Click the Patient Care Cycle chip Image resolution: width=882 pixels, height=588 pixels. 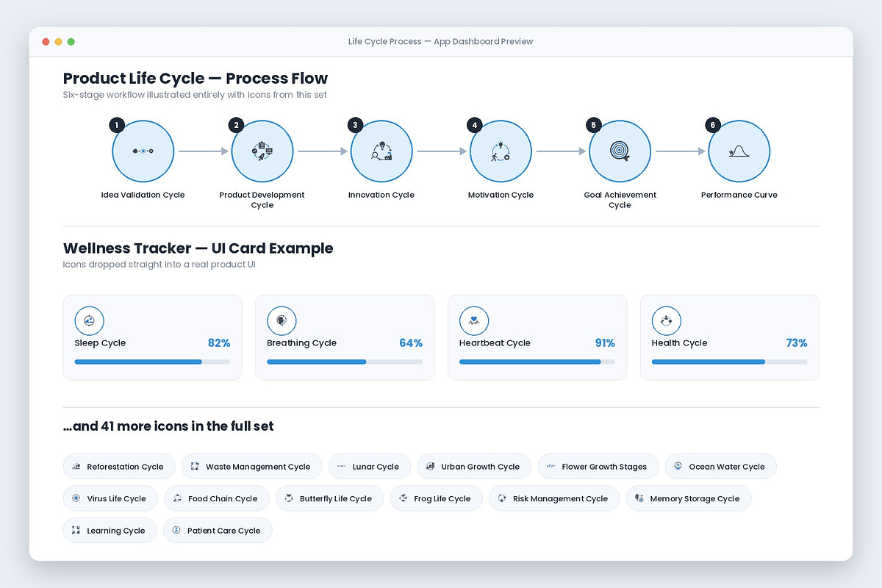click(x=218, y=531)
